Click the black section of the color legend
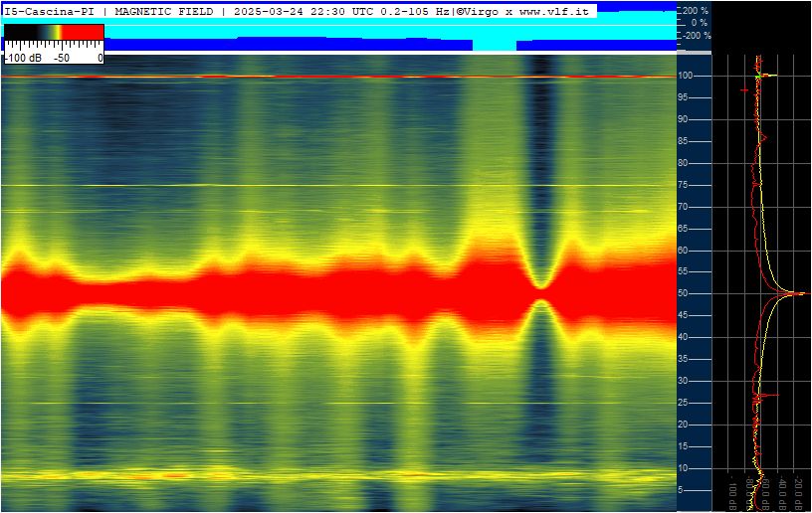812x513 pixels. point(21,32)
